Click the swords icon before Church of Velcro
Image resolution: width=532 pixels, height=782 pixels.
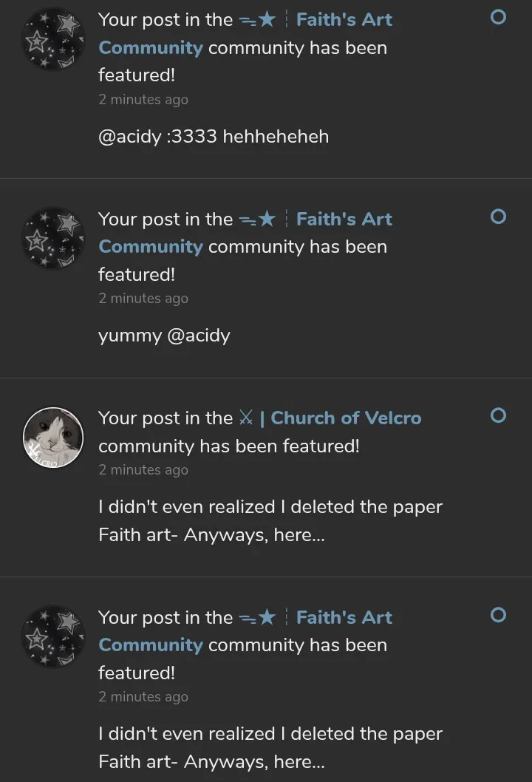(246, 418)
